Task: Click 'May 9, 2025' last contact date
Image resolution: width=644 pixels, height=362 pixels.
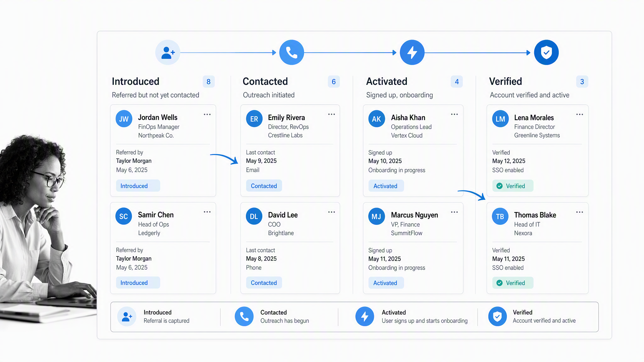Action: point(261,161)
